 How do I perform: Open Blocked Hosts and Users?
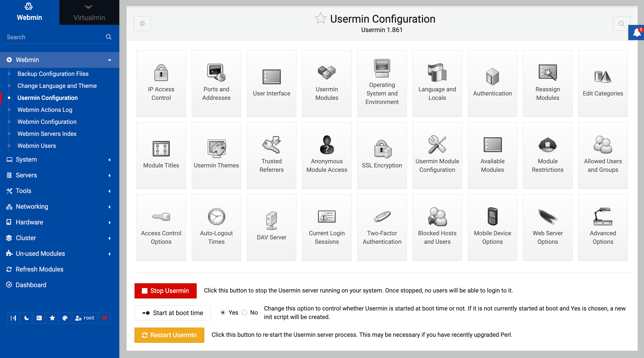[437, 227]
